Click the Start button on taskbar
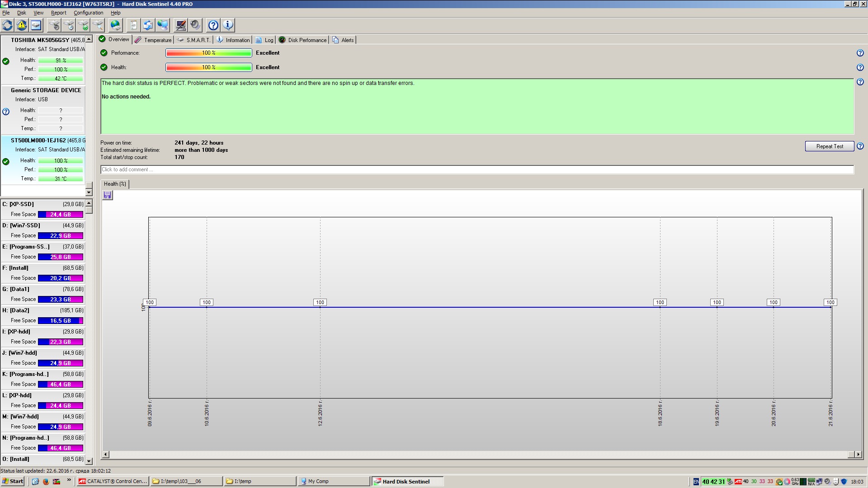The width and height of the screenshot is (868, 488). 13,481
